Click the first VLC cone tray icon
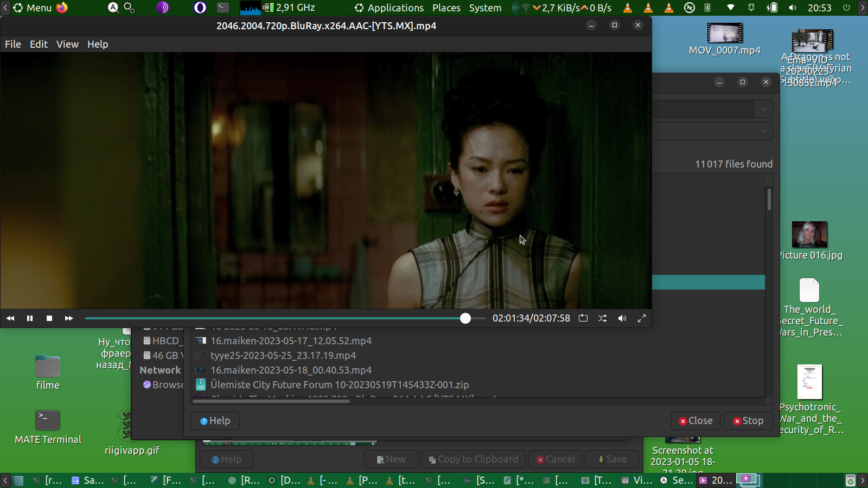Image resolution: width=868 pixels, height=488 pixels. pos(628,8)
